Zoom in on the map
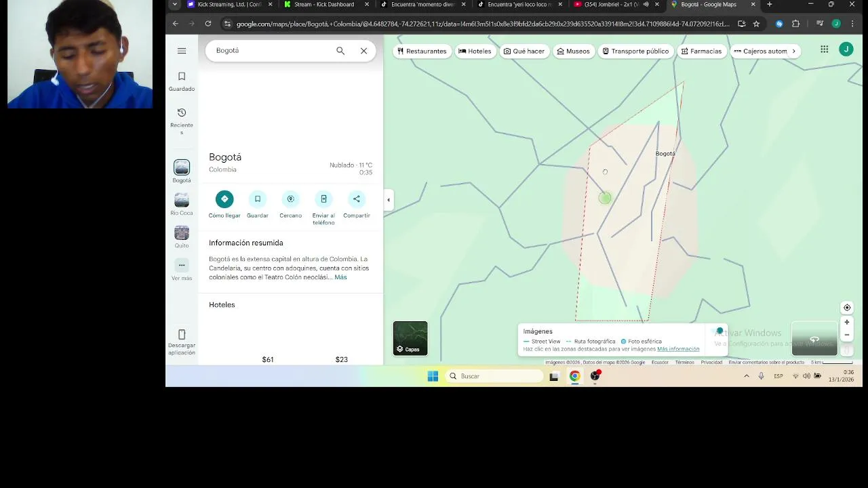868x488 pixels. [x=847, y=323]
